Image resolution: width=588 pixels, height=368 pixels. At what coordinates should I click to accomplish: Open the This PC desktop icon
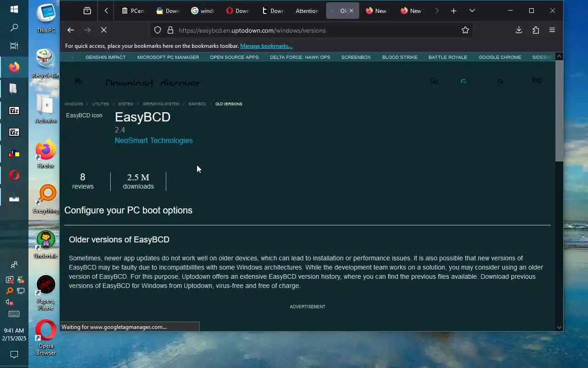coord(46,18)
